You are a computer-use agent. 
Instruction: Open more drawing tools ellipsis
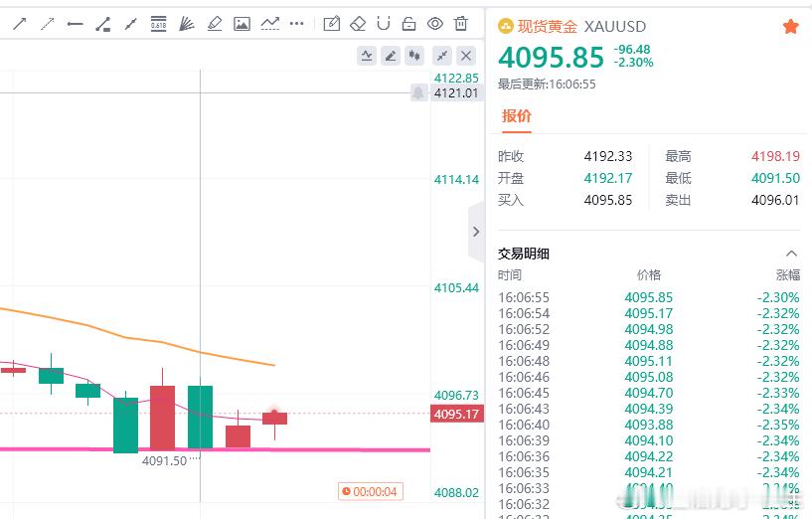(297, 23)
